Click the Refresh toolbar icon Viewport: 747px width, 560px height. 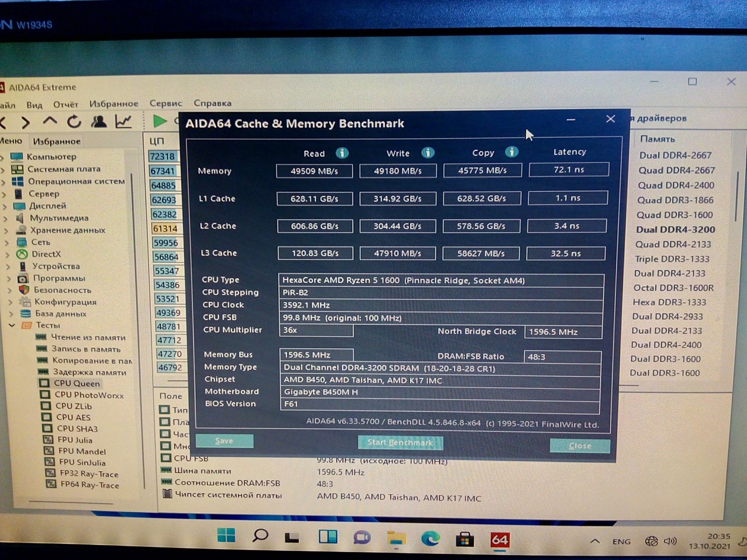point(74,122)
